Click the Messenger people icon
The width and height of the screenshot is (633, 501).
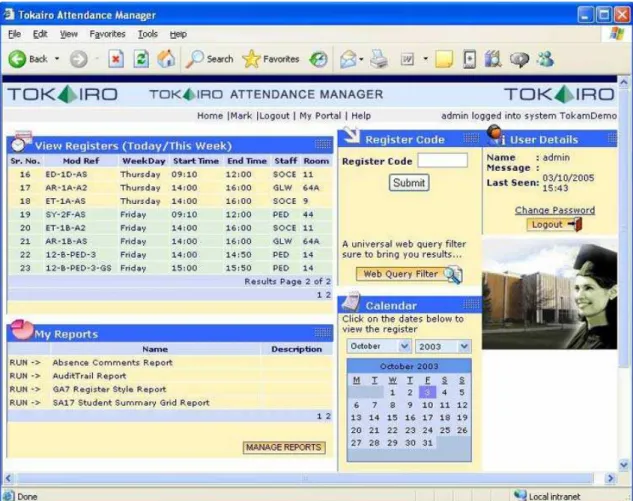pos(545,59)
